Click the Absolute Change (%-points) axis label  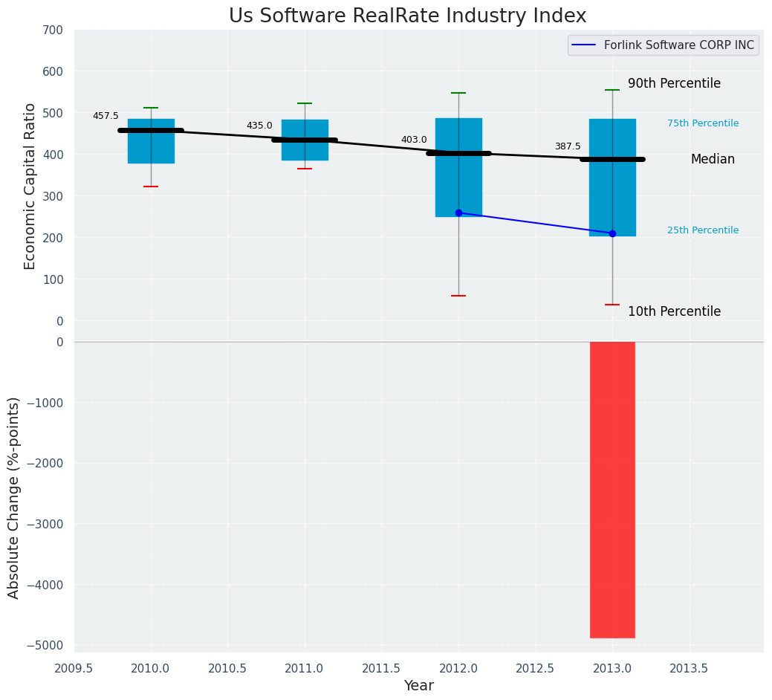coord(13,498)
